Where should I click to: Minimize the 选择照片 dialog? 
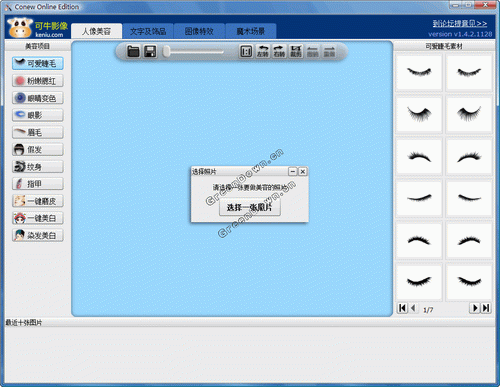[292, 172]
